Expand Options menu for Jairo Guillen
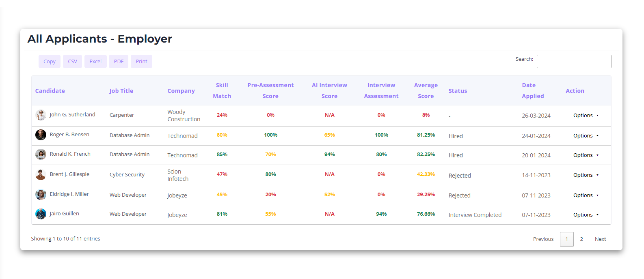This screenshot has width=644, height=279. [586, 215]
